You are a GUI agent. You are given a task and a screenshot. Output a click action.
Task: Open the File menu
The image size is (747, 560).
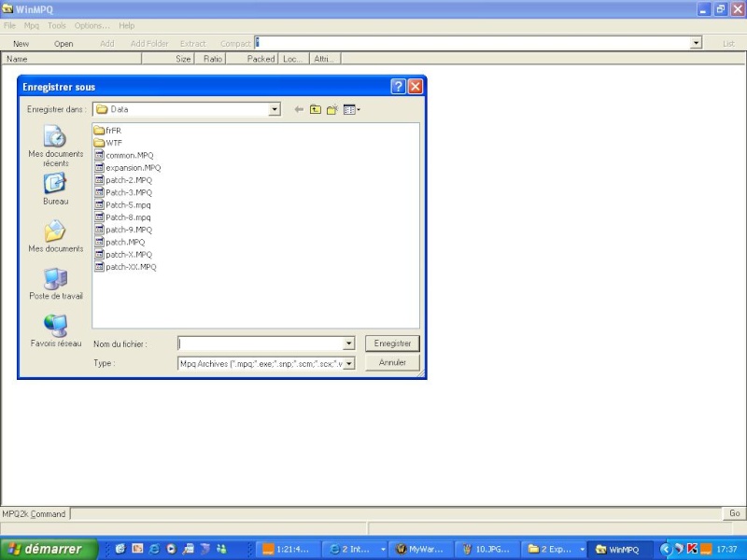9,26
